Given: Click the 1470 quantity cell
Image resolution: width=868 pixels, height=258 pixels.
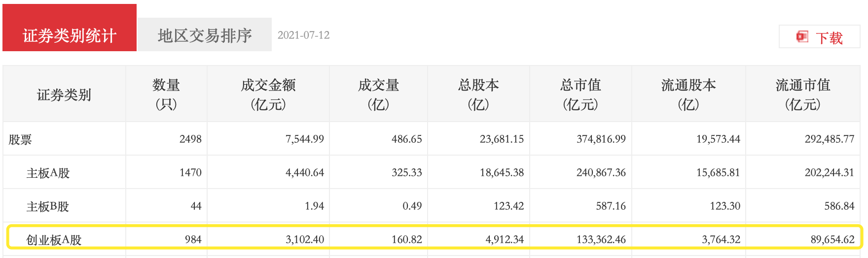Looking at the screenshot, I should click(190, 172).
